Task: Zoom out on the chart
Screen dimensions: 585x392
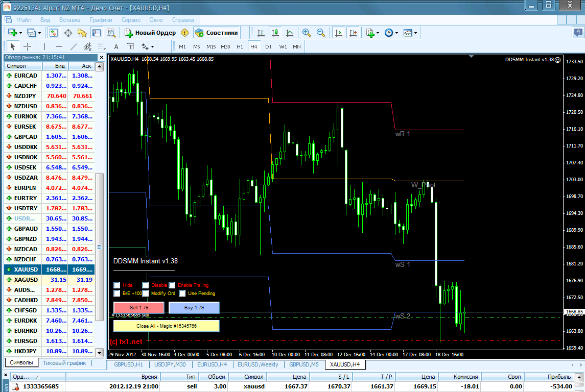Action: click(320, 33)
